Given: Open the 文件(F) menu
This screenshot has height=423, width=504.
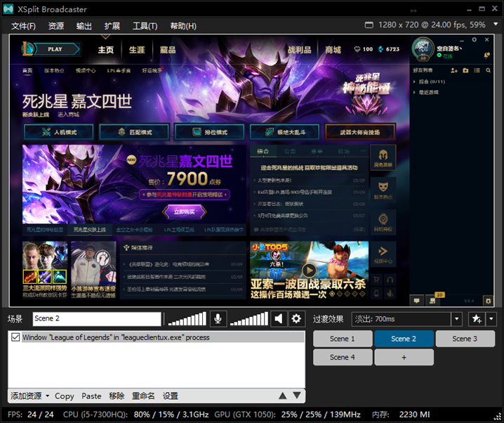Looking at the screenshot, I should click(23, 26).
